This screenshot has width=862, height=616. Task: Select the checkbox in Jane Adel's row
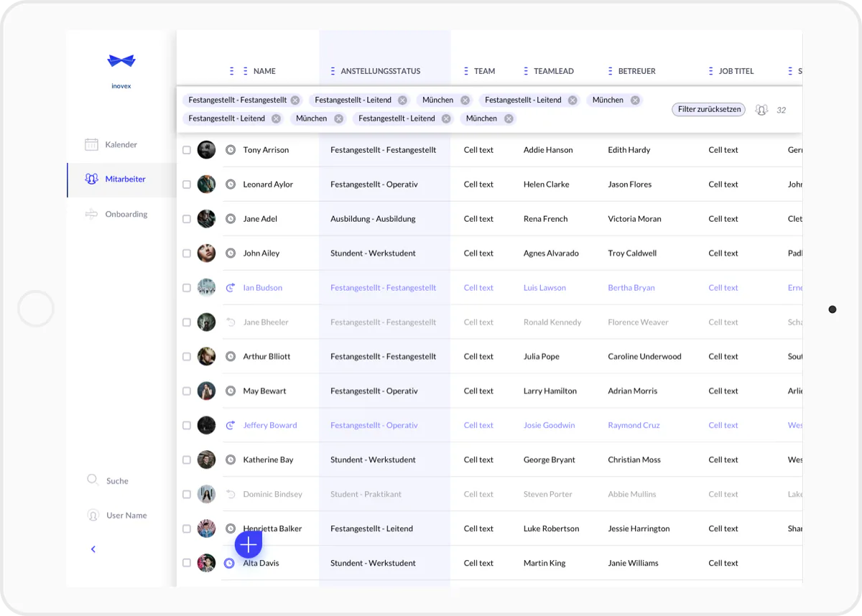pos(187,219)
